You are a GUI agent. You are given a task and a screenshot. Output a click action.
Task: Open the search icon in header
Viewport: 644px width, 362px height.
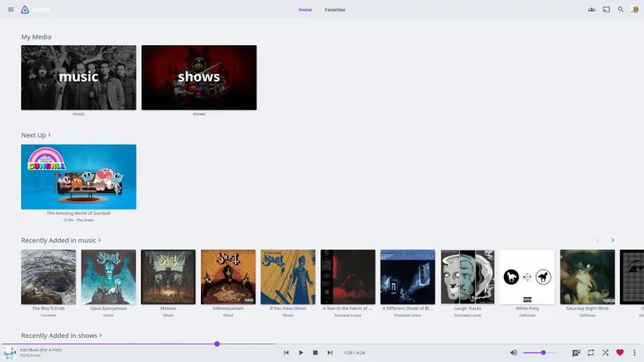tap(621, 9)
